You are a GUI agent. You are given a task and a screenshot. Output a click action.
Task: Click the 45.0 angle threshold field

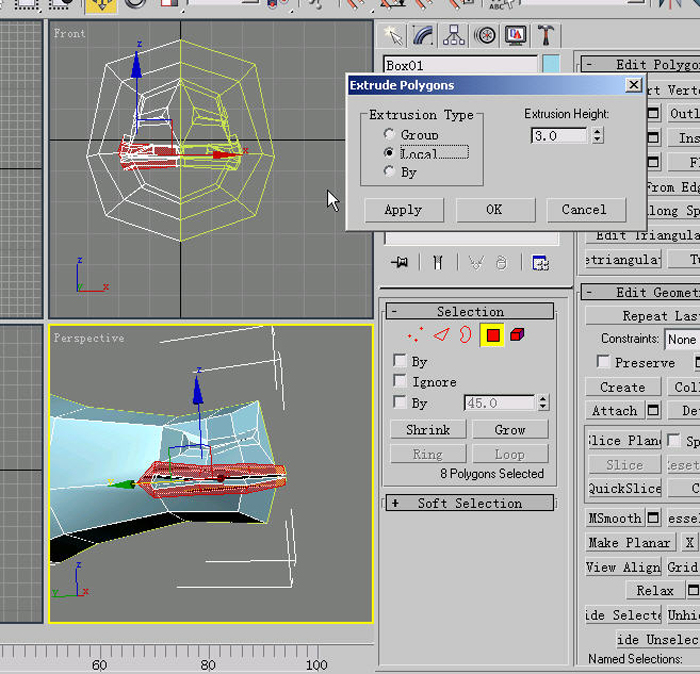[x=499, y=403]
